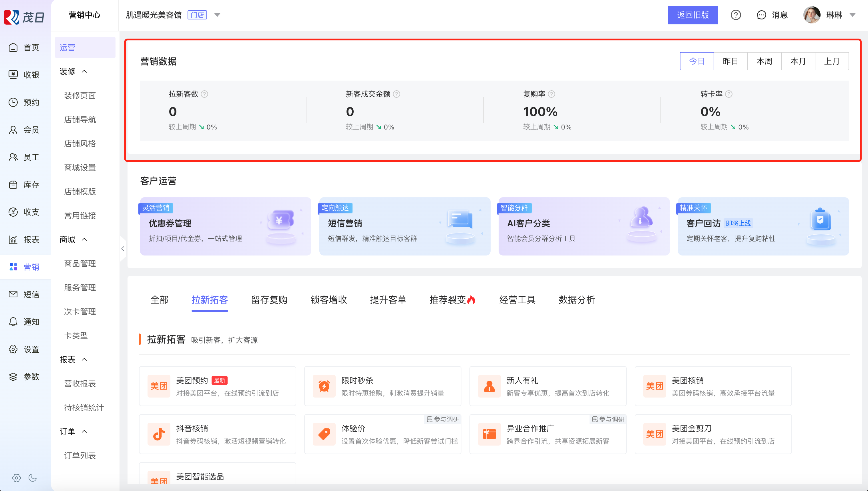
Task: Collapse the 装修 submenu group
Action: coord(84,71)
